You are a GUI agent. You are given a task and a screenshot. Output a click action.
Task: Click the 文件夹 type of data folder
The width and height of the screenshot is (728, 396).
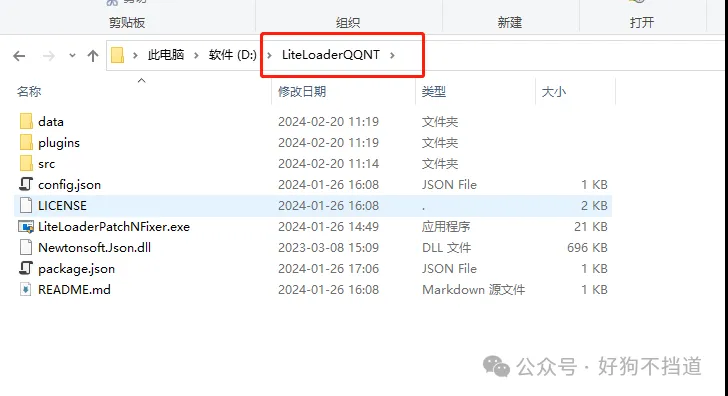440,122
